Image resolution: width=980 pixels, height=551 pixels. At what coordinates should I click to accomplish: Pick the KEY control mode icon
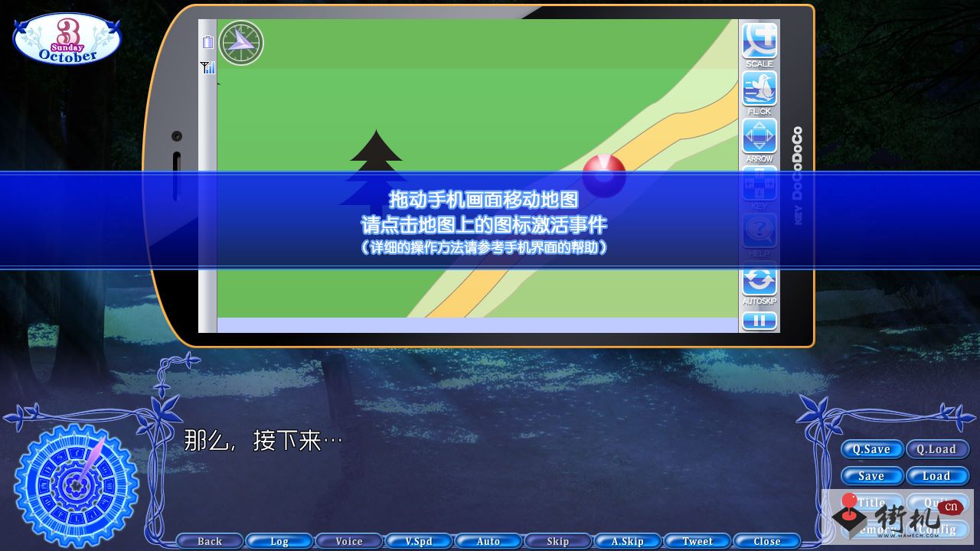pyautogui.click(x=759, y=184)
